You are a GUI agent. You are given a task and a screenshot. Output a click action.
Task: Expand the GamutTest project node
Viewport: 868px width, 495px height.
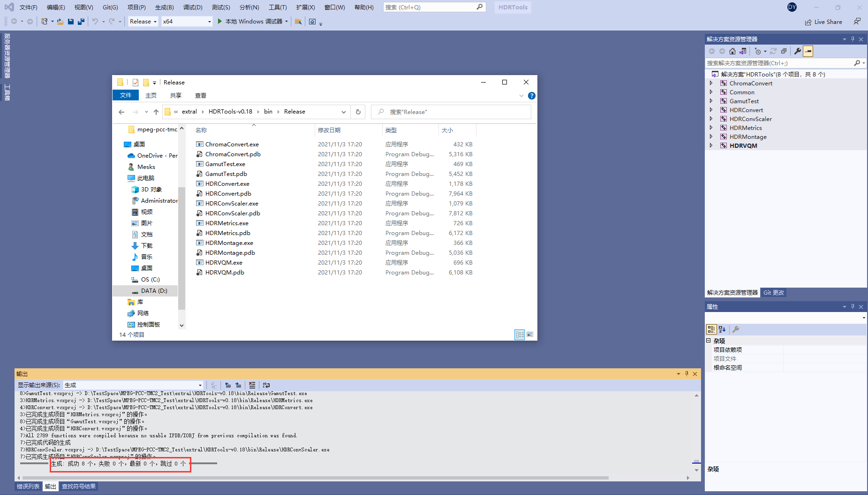[711, 101]
